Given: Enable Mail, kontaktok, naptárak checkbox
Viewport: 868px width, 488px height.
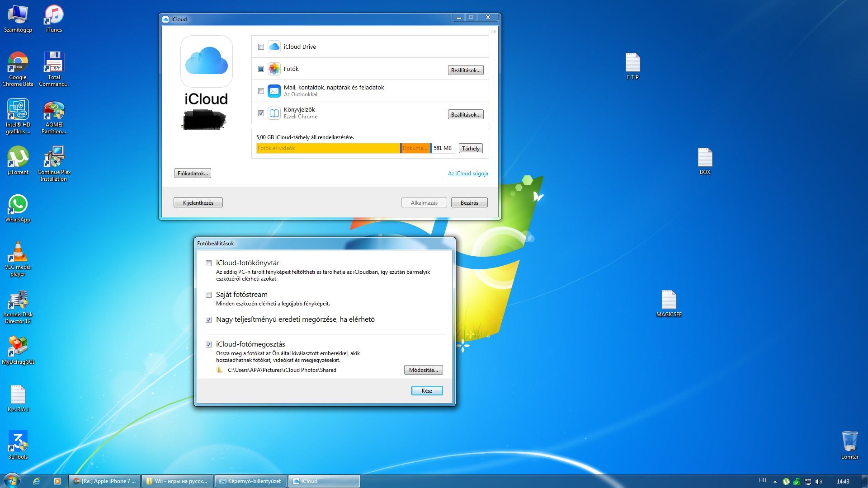Looking at the screenshot, I should pos(261,91).
